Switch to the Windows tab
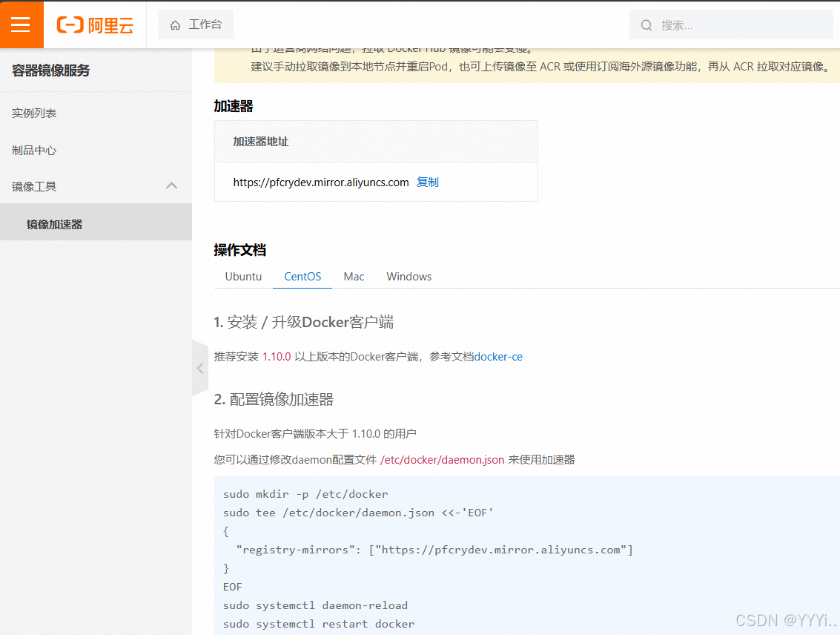The height and width of the screenshot is (635, 840). click(409, 276)
